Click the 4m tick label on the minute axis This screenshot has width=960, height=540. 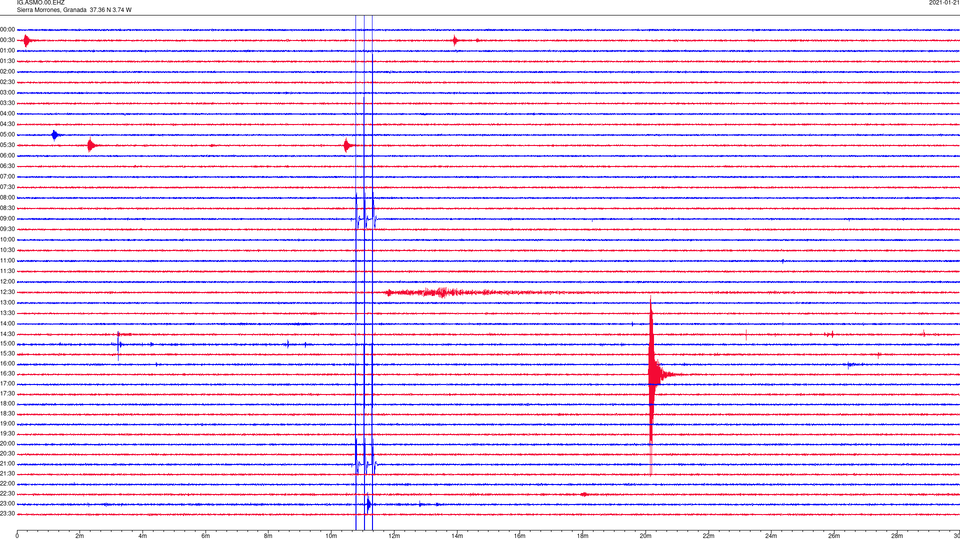click(x=143, y=536)
